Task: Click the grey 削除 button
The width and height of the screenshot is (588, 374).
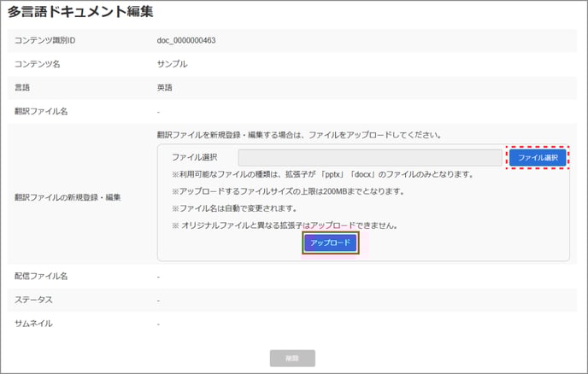Action: (292, 359)
